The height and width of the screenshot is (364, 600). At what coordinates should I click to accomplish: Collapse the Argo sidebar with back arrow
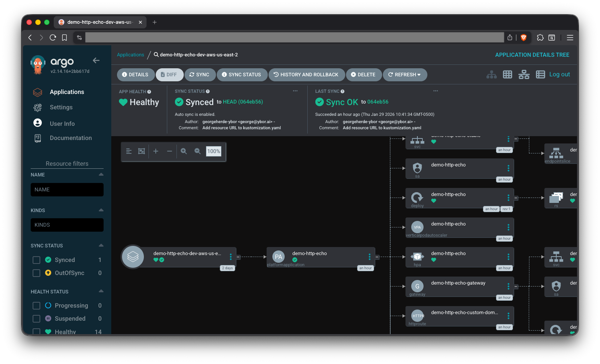tap(96, 61)
